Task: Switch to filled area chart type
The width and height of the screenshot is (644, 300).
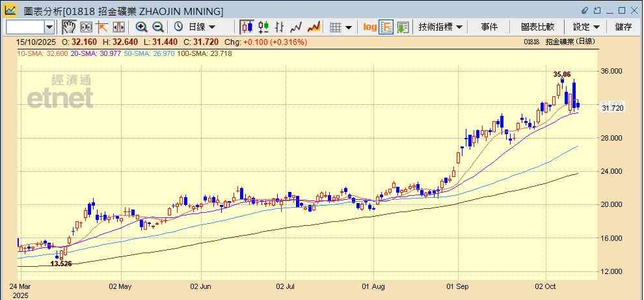Action: click(314, 27)
